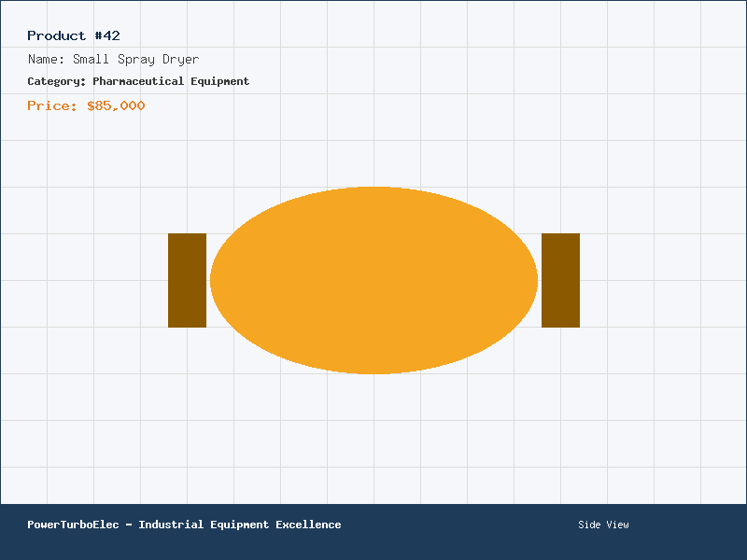Click Industrial Equipment Excellence in the footer
The width and height of the screenshot is (747, 560).
240,525
